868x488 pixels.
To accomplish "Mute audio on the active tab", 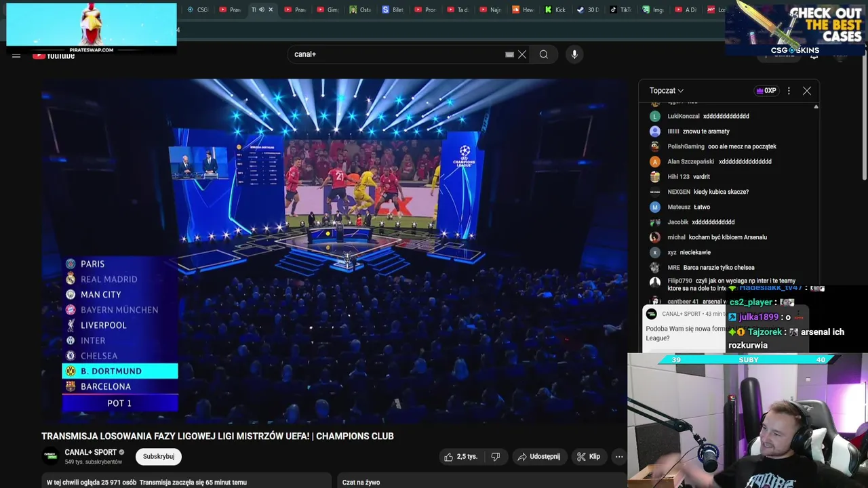I will click(261, 9).
